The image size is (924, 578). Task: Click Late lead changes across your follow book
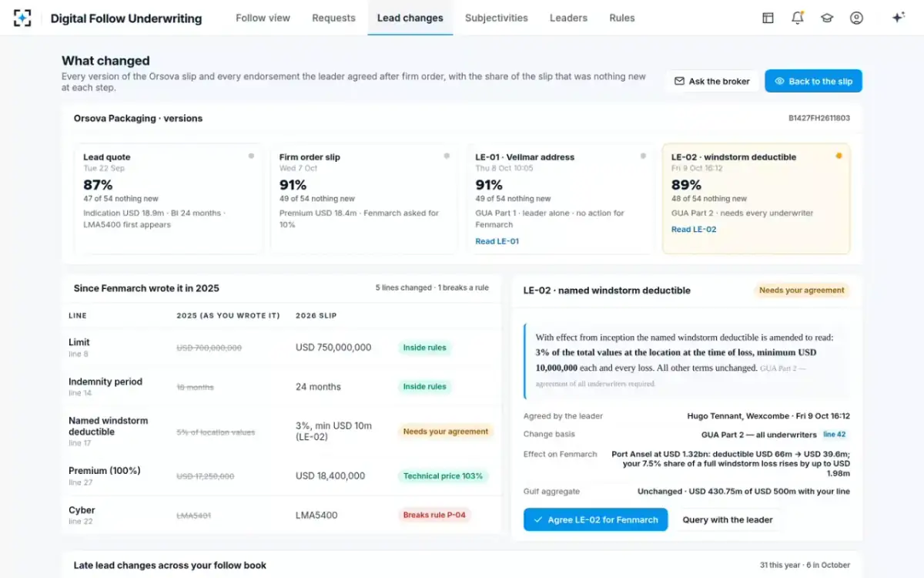170,566
